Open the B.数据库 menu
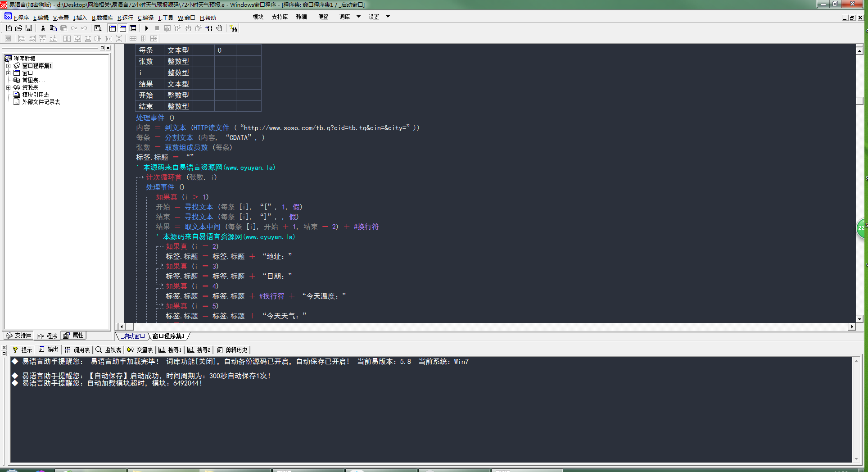Screen dimensions: 868x472 point(102,18)
